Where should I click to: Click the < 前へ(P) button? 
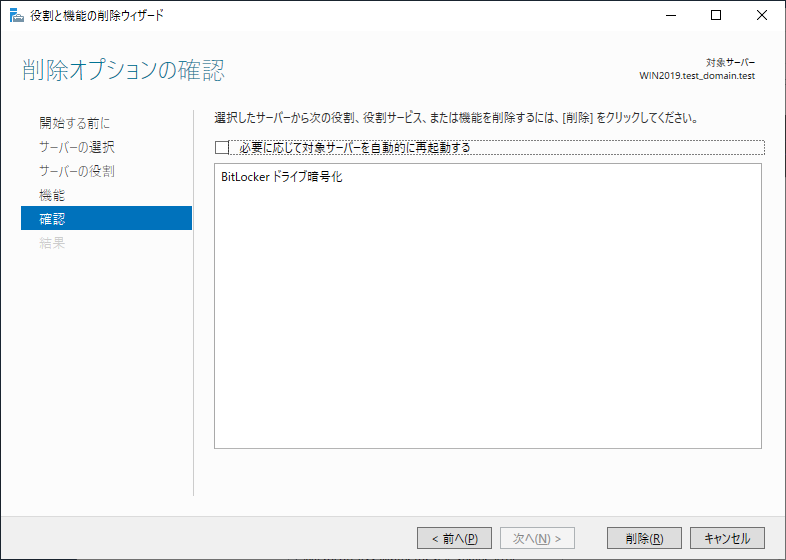[x=454, y=538]
